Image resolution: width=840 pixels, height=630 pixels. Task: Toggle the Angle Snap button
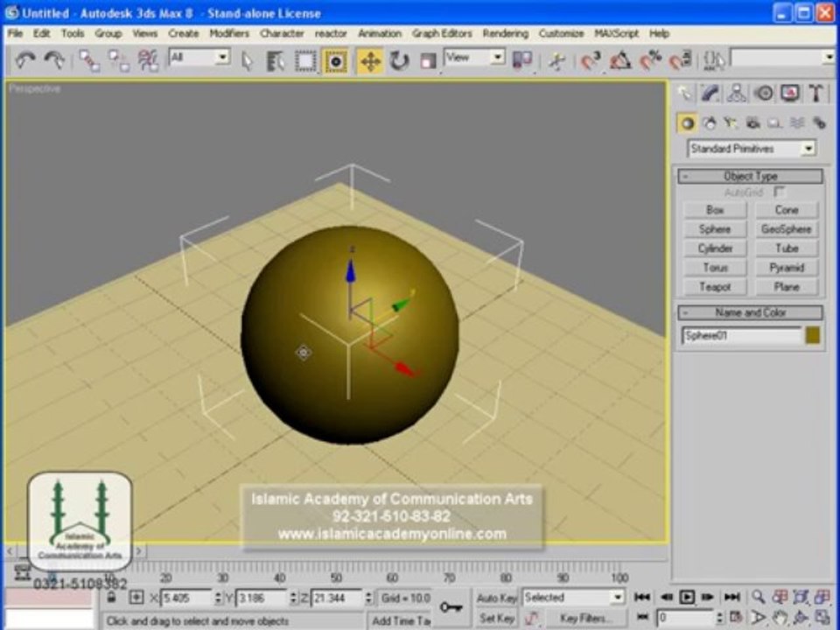tap(619, 61)
